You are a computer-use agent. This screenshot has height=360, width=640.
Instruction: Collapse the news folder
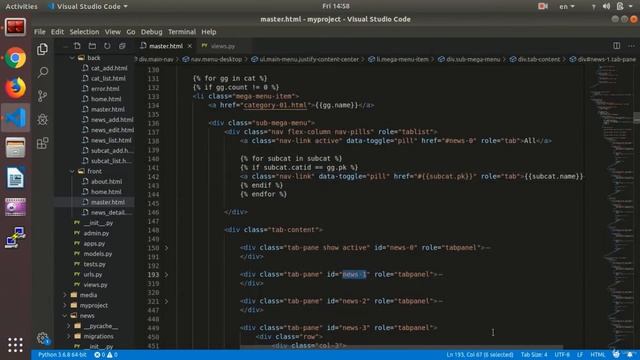pos(65,316)
